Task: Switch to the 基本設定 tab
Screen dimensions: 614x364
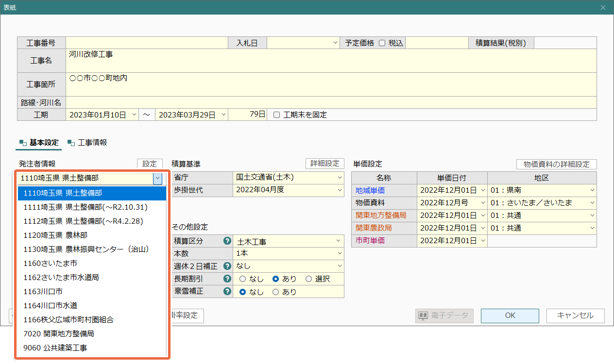Action: (x=39, y=143)
